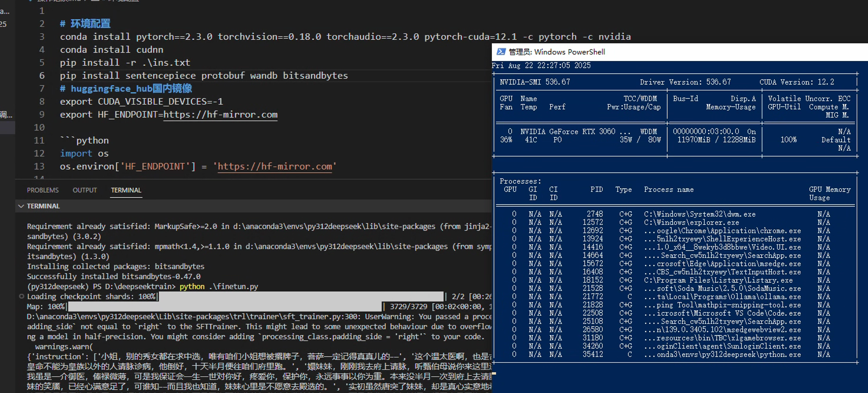Click the power reading '35W / 80W'
This screenshot has width=868, height=393.
coord(640,140)
